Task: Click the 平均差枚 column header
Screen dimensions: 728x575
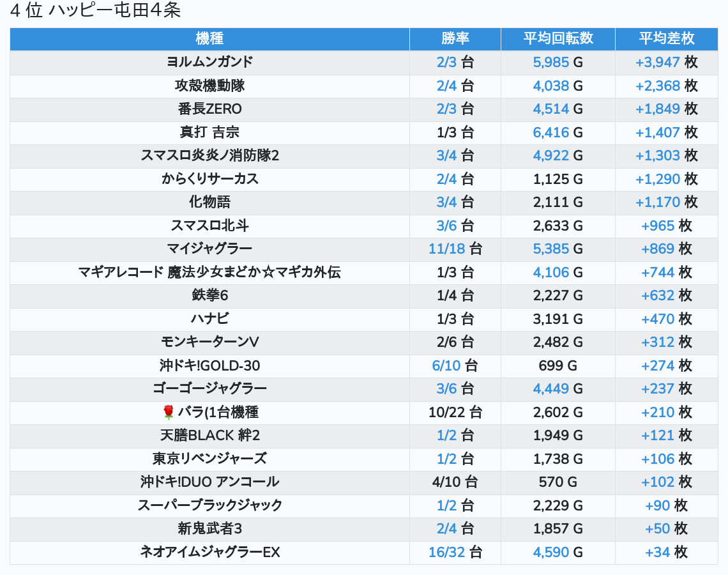Action: (666, 38)
